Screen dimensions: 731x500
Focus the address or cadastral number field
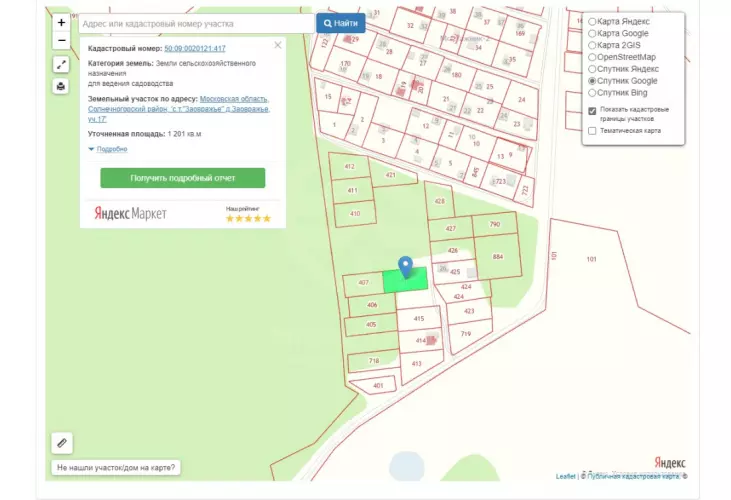197,24
